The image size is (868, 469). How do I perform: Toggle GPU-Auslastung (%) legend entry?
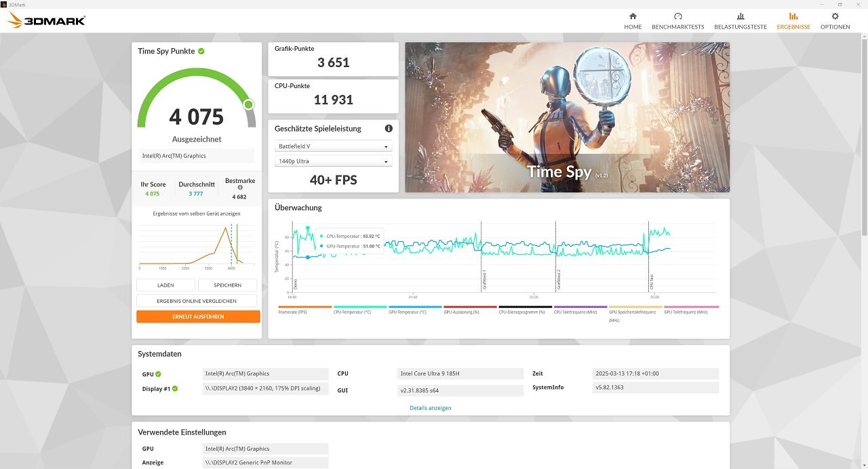(470, 309)
